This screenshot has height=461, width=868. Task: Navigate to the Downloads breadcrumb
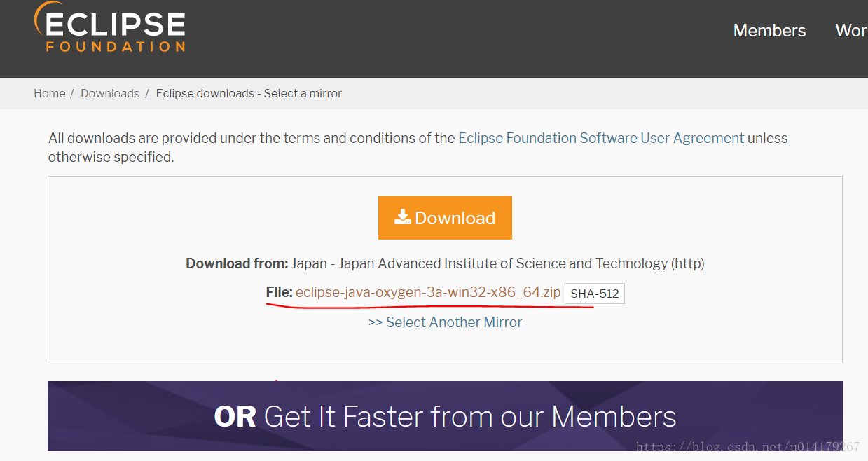tap(110, 93)
